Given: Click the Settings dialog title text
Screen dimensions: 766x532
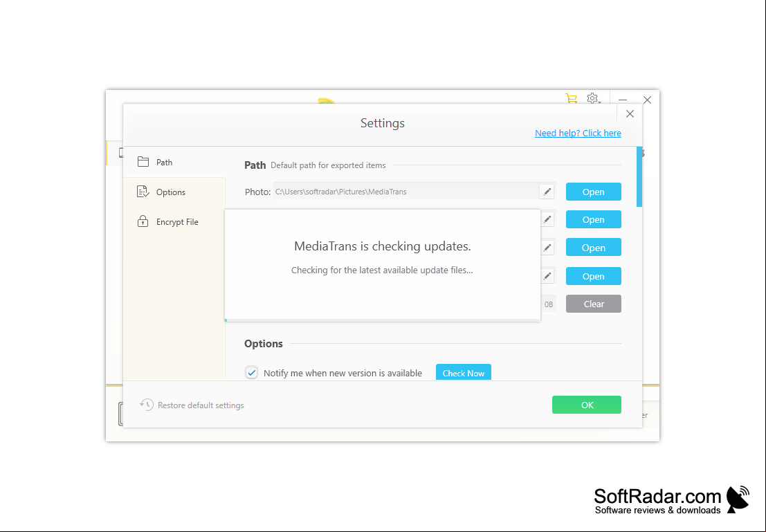Looking at the screenshot, I should tap(383, 123).
